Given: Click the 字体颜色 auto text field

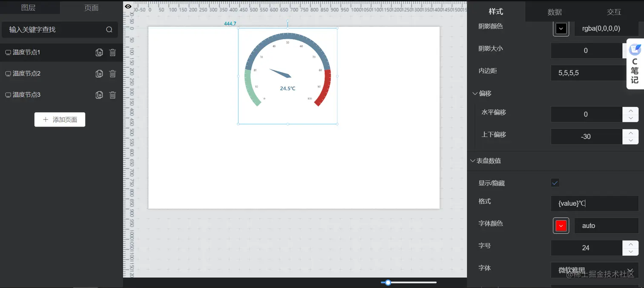Looking at the screenshot, I should [x=606, y=226].
